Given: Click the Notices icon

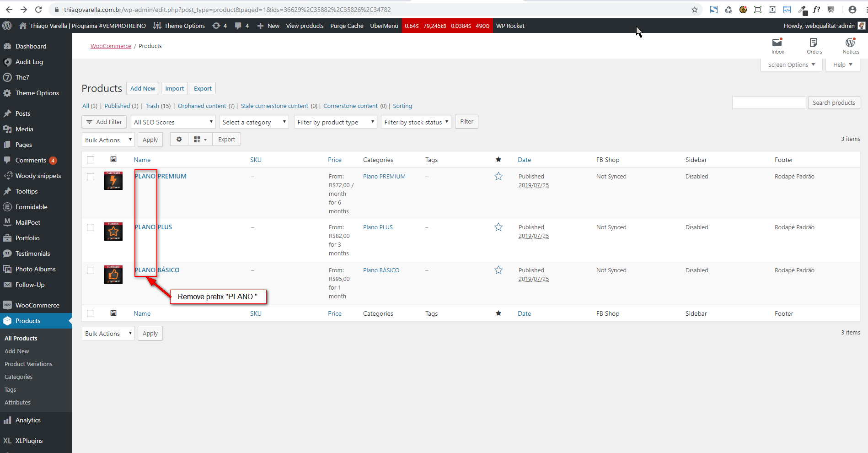Looking at the screenshot, I should (x=851, y=45).
